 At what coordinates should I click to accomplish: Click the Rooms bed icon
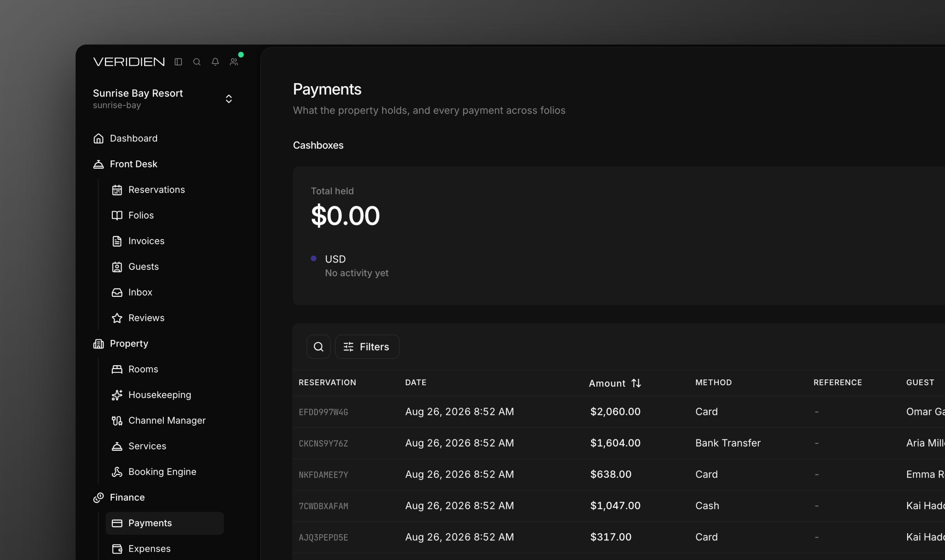tap(117, 369)
